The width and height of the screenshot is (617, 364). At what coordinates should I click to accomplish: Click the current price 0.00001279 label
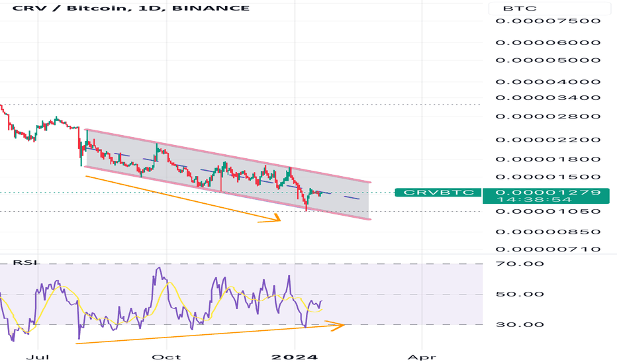pyautogui.click(x=548, y=193)
